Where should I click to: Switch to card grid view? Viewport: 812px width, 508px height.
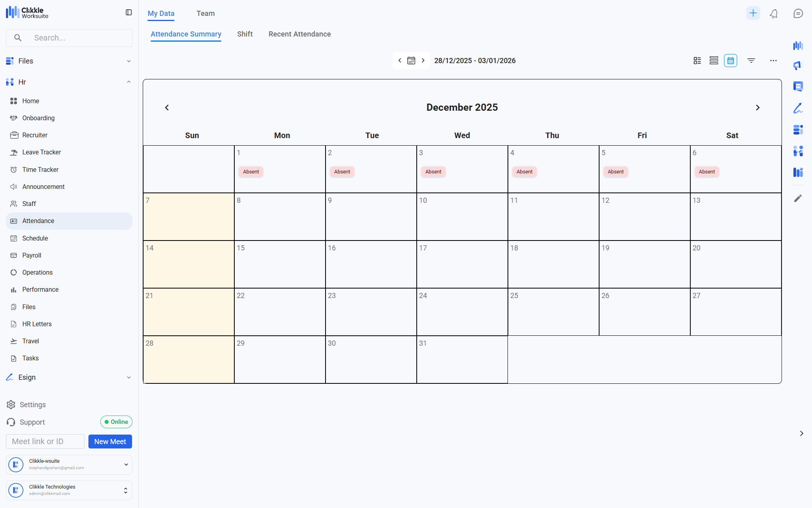click(x=697, y=61)
